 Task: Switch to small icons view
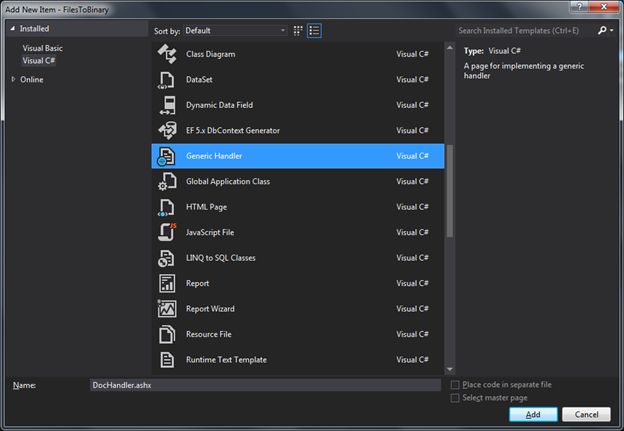click(298, 31)
